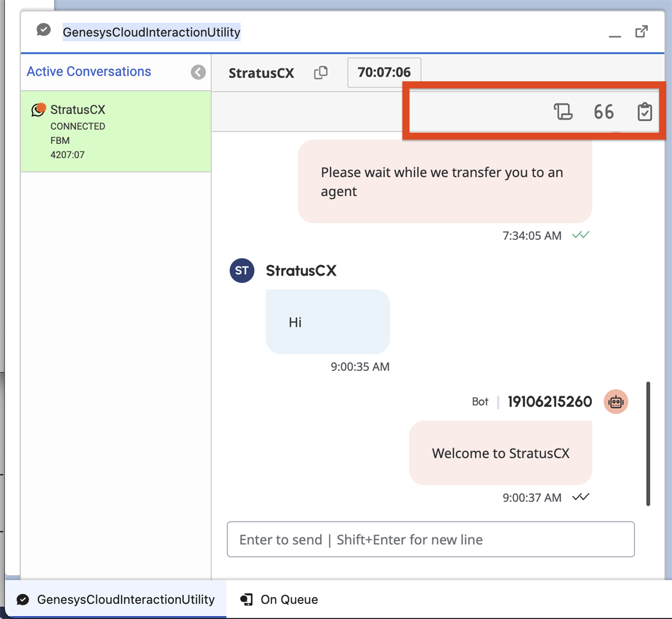
Task: Click the Active Conversations heading
Action: click(x=89, y=72)
